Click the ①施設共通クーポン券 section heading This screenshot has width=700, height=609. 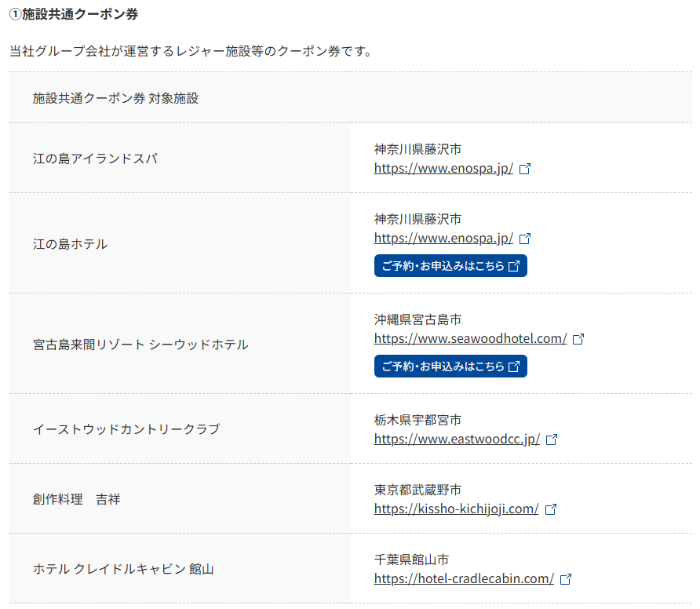coord(74,14)
